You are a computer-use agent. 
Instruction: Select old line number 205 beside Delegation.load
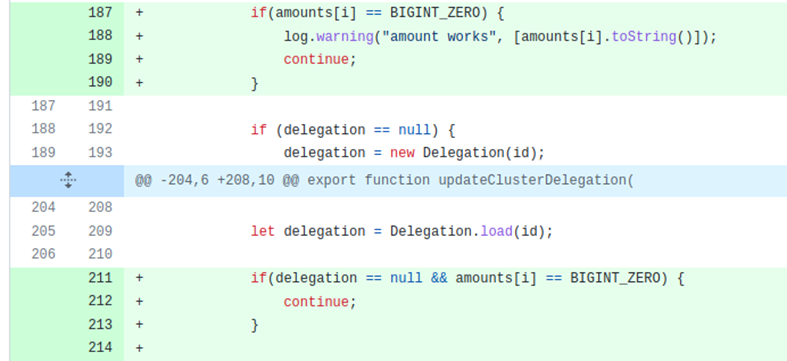(x=44, y=231)
